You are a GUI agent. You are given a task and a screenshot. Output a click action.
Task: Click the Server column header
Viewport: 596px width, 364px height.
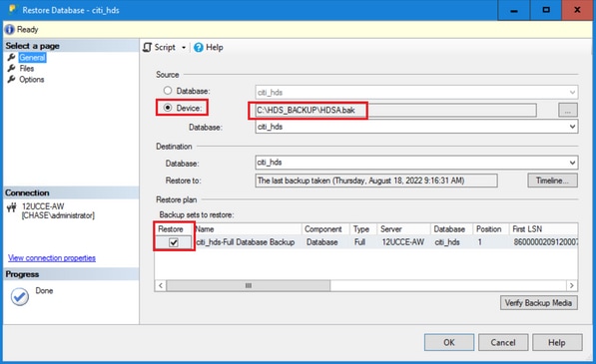coord(403,229)
